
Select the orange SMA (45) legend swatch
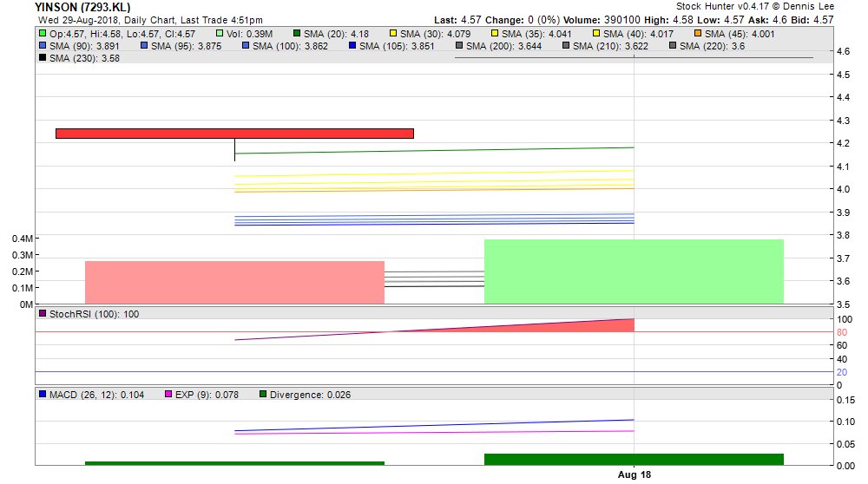(x=698, y=34)
